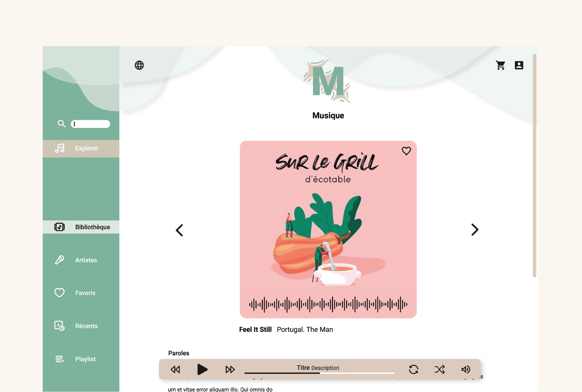The height and width of the screenshot is (392, 582).
Task: Click the sidebar search input field
Action: coord(91,124)
